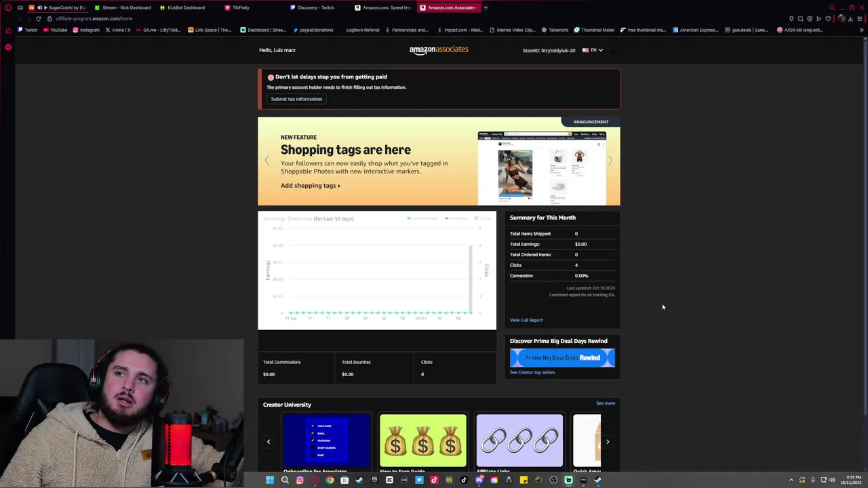Click the browser reload button
This screenshot has width=868, height=488.
(39, 18)
